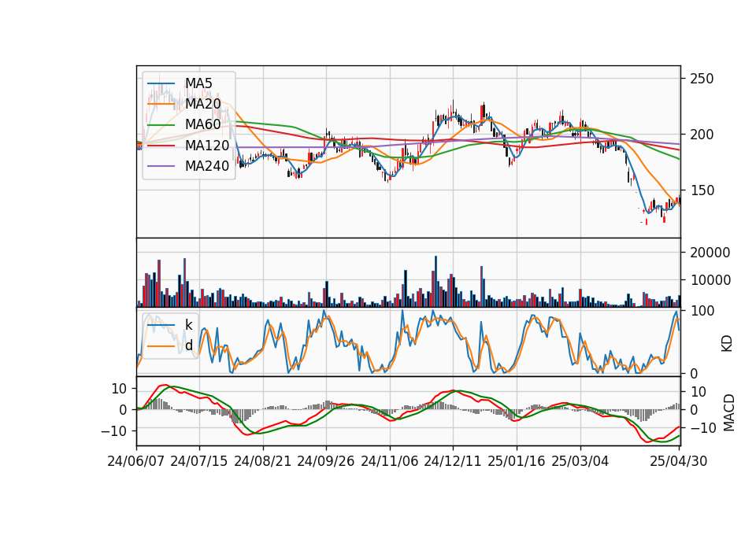756x543 pixels.
Task: Click the 150 price axis label
Action: pos(702,190)
